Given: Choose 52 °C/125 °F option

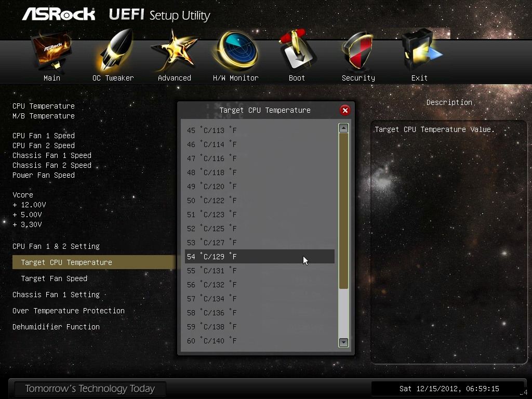Looking at the screenshot, I should [260, 229].
